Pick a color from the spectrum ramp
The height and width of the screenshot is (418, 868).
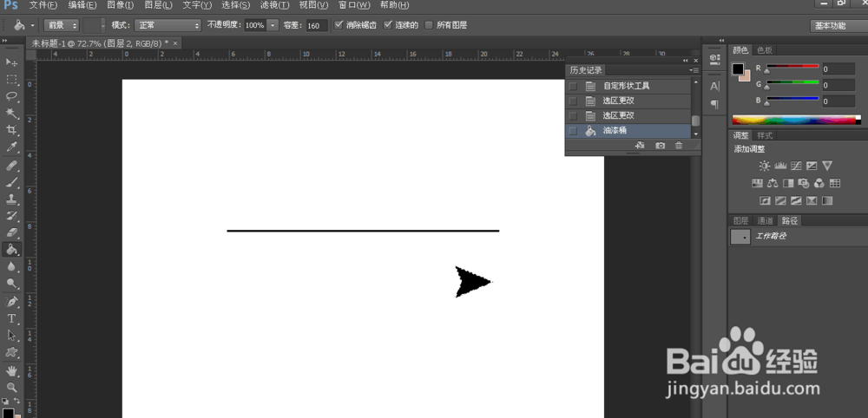[x=796, y=120]
